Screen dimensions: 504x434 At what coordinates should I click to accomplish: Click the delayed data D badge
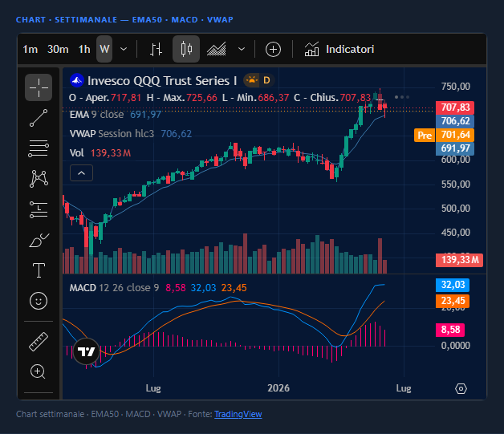pyautogui.click(x=266, y=80)
